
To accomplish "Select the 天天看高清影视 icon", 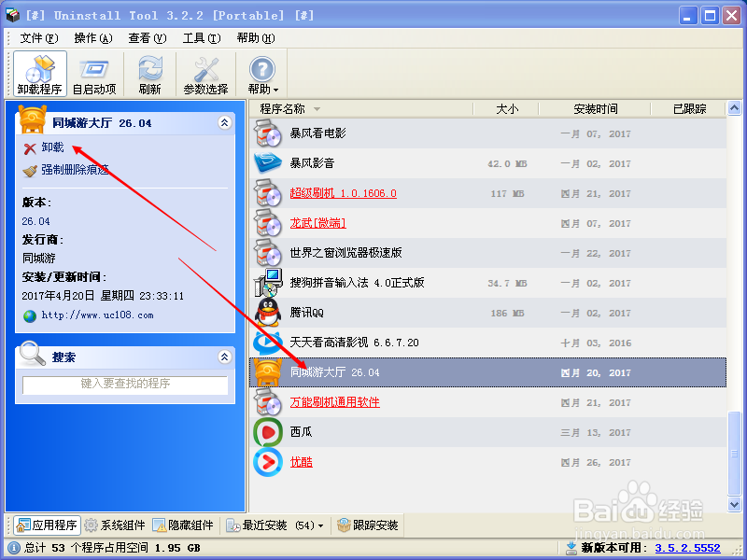I will (x=268, y=343).
